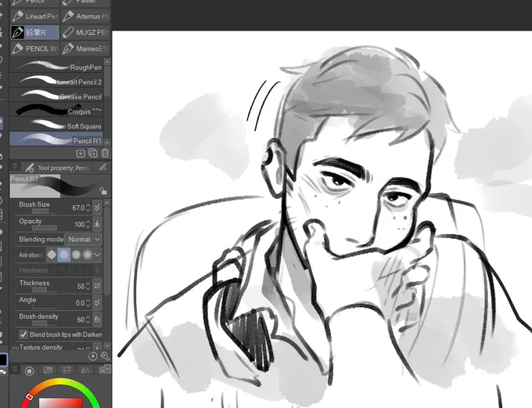The image size is (532, 408).
Task: Set anti-aliasing to None
Action: [52, 255]
